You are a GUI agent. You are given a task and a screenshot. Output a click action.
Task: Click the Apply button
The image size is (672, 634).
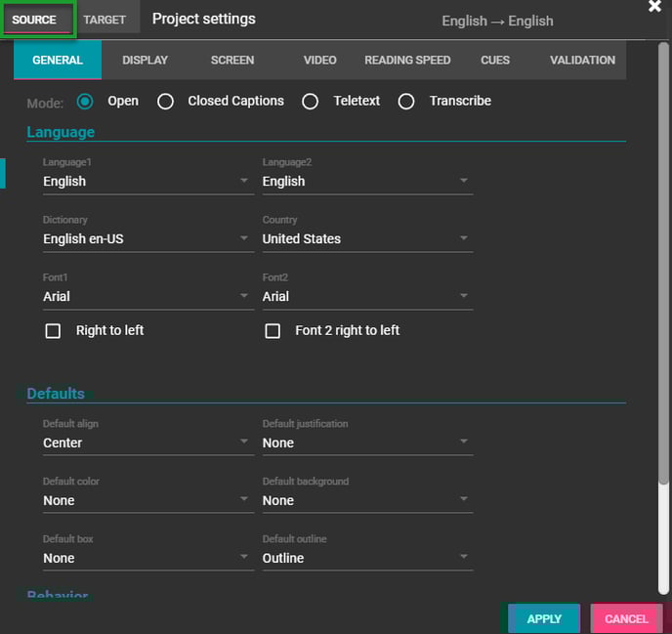point(544,618)
